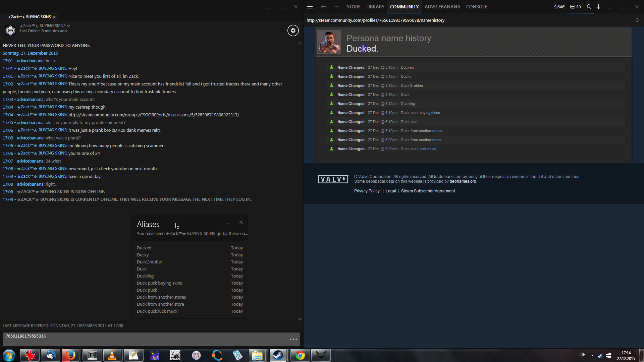
Task: Open the Privacy Policy link
Action: point(367,191)
